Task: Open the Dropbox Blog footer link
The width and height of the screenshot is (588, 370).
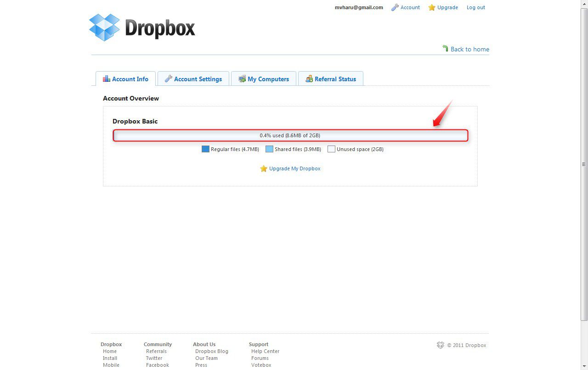Action: 212,351
